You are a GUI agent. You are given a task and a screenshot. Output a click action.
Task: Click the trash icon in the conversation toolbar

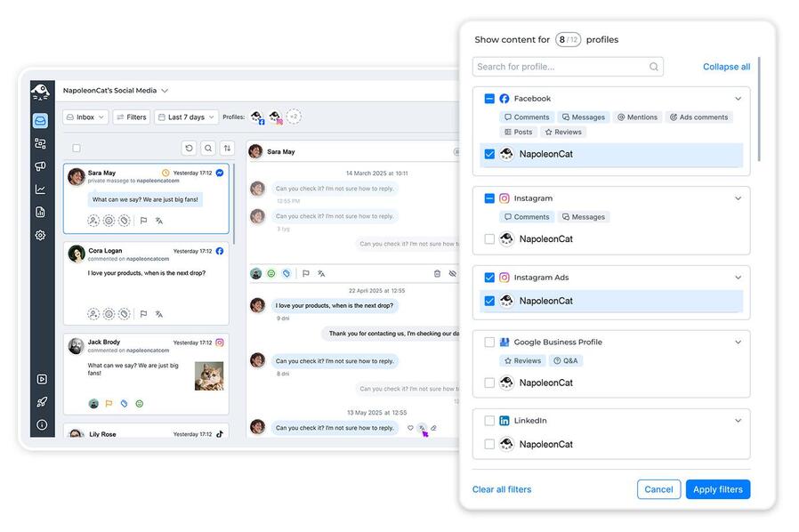tap(437, 274)
